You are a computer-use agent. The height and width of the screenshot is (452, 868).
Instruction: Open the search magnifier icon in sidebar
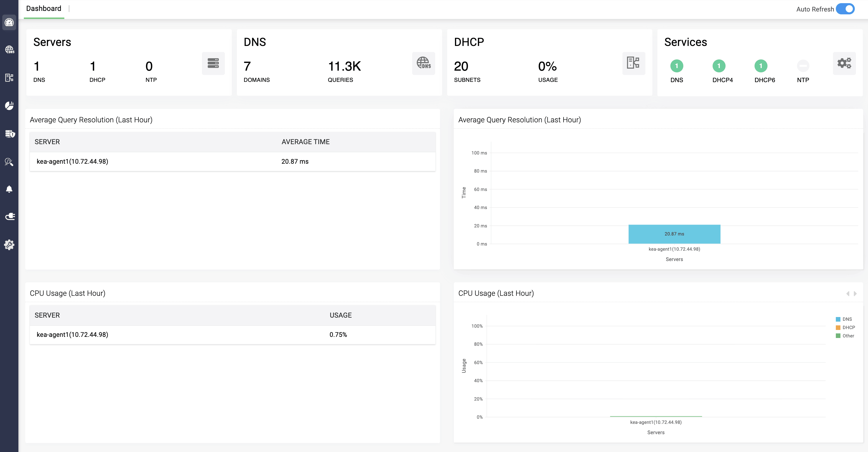pos(9,162)
